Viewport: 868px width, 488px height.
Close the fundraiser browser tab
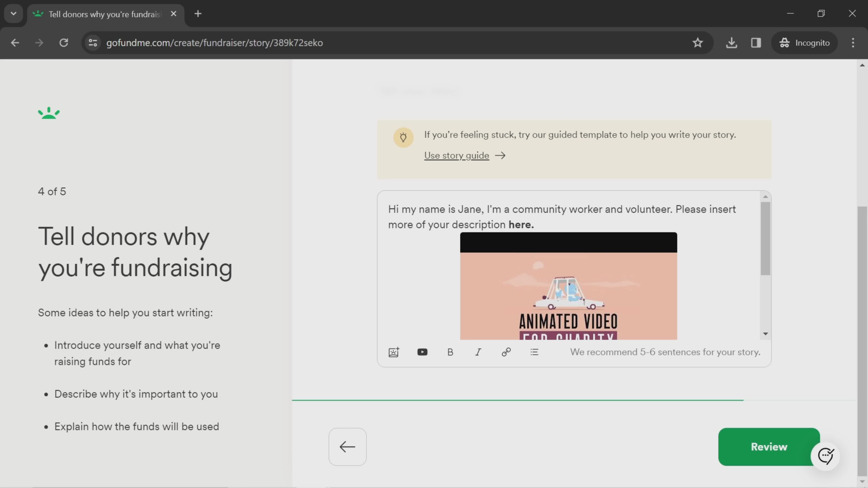click(x=174, y=14)
